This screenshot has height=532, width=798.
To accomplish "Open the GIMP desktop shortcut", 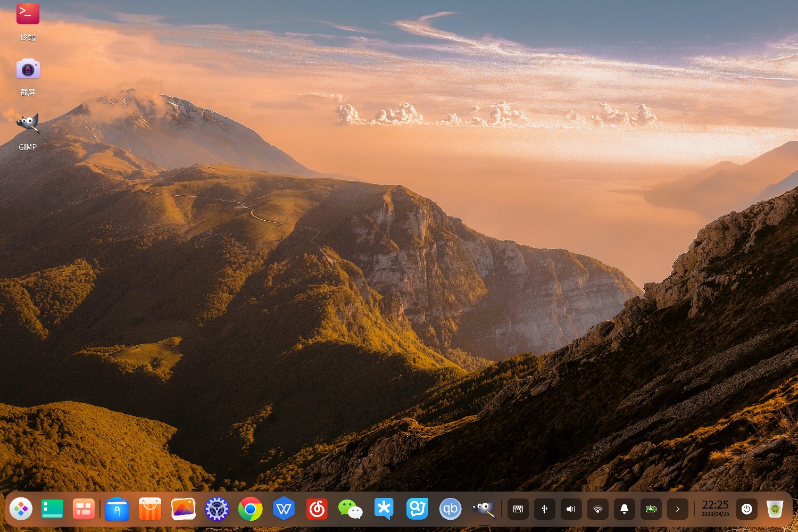I will [28, 124].
